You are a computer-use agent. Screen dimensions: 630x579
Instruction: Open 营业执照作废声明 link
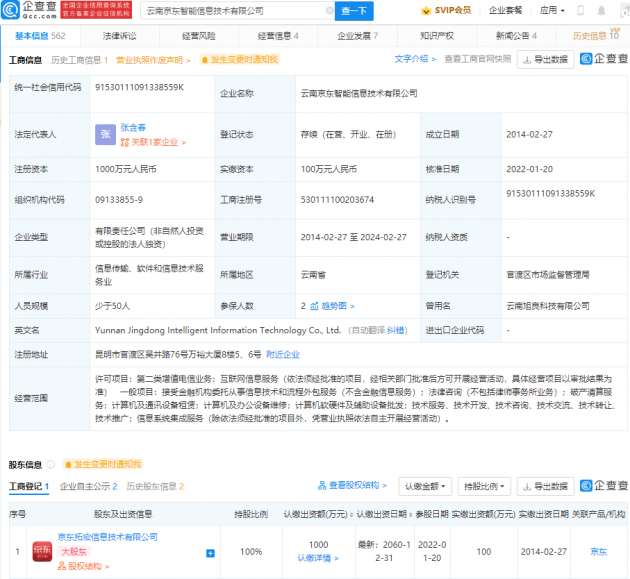153,60
